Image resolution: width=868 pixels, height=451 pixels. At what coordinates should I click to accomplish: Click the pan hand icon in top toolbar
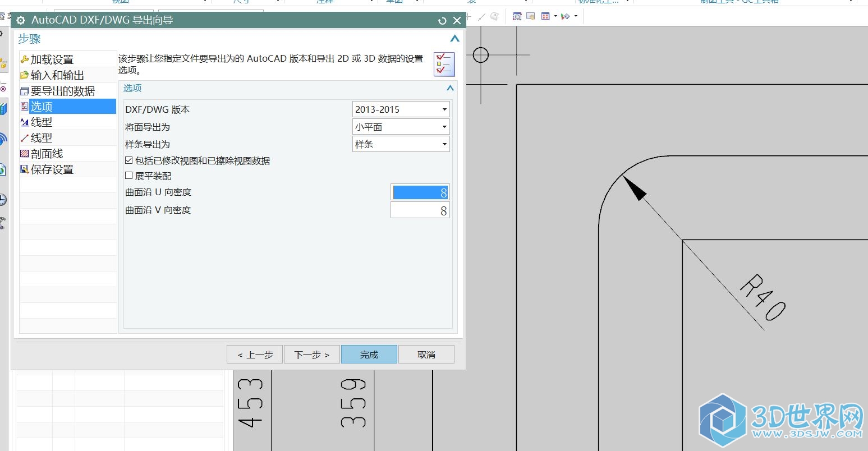coord(531,16)
